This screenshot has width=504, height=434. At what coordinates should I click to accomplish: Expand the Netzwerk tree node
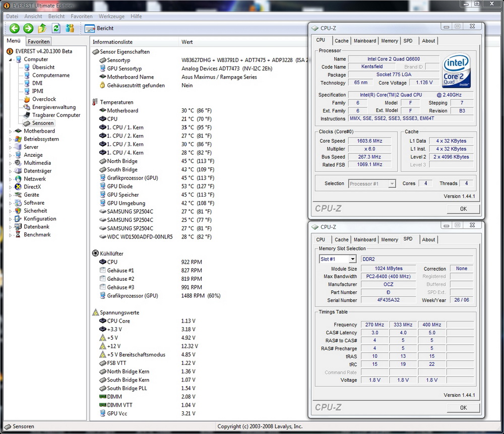click(x=10, y=179)
